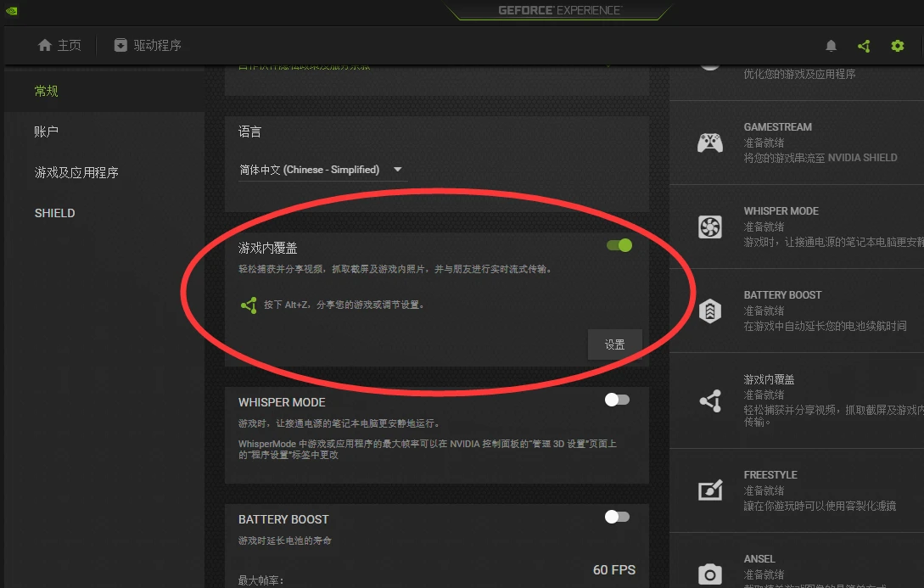This screenshot has height=588, width=924.
Task: Click the share icon next to Alt+Z hint
Action: point(249,305)
